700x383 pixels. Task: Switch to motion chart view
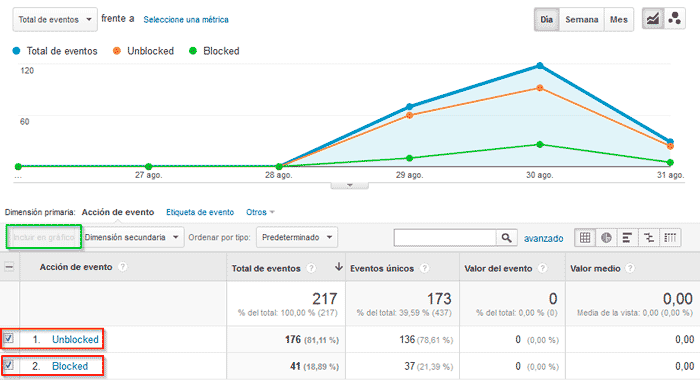(675, 19)
